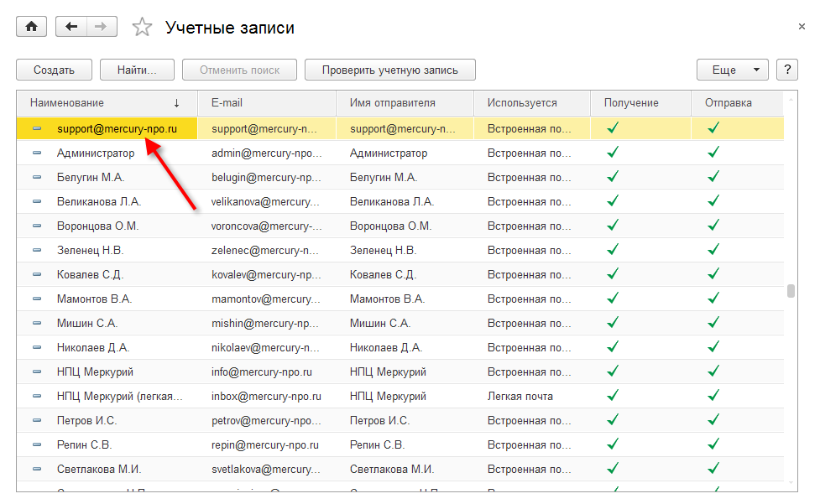
Task: Go back with the left arrow
Action: point(71,27)
